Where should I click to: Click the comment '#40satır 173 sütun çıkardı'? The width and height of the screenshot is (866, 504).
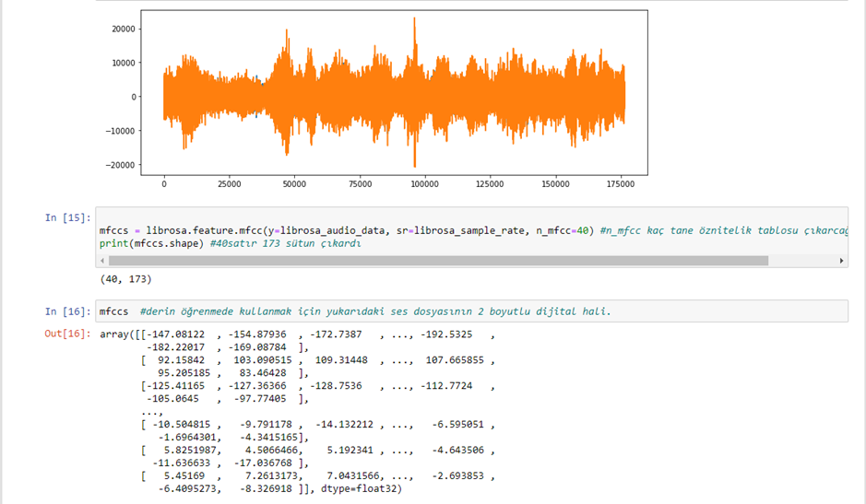286,243
